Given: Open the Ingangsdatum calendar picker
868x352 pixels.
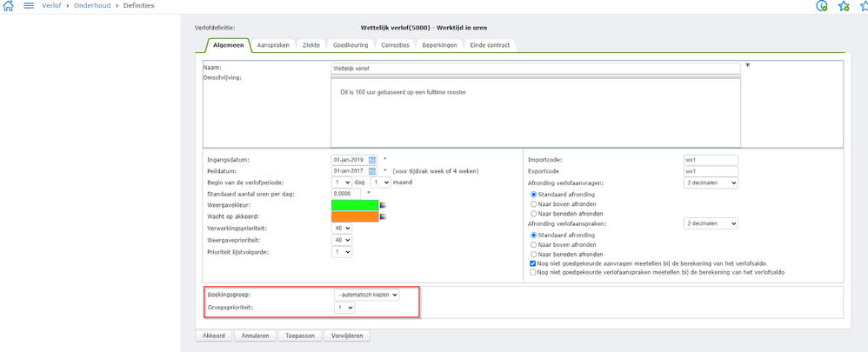Looking at the screenshot, I should coord(372,159).
